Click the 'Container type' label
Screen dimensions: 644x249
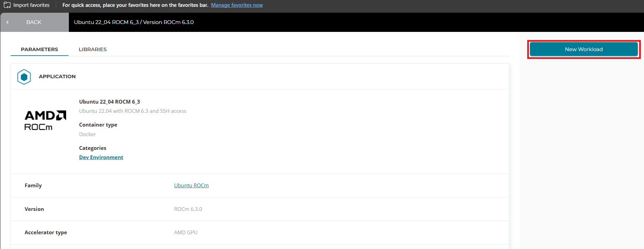coord(98,125)
